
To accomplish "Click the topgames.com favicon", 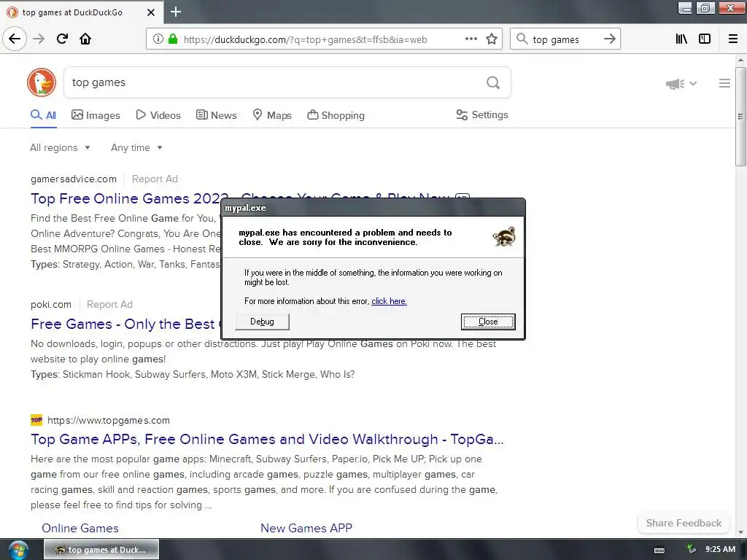I will point(36,420).
